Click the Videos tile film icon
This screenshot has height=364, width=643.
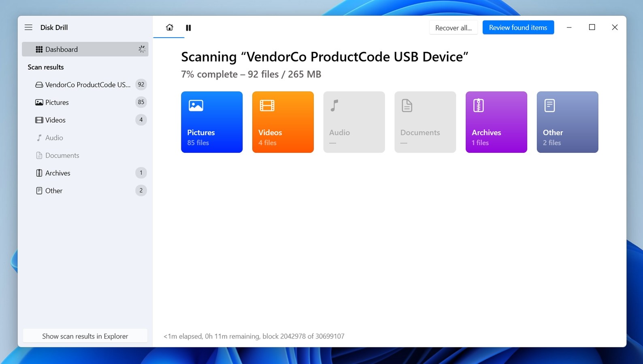click(x=267, y=106)
